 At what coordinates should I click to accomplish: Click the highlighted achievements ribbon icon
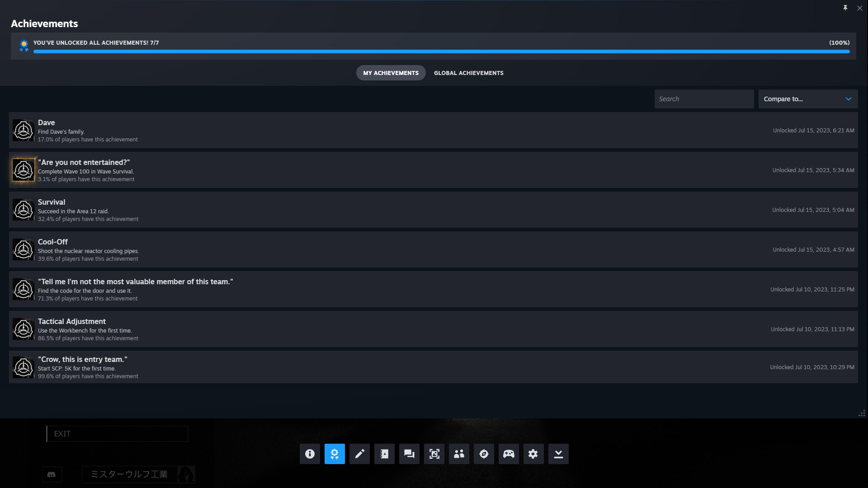[x=335, y=454]
